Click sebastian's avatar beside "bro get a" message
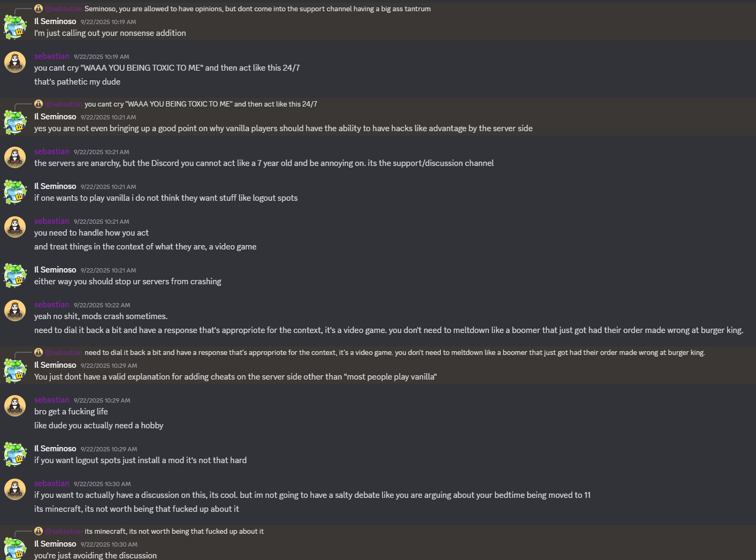 15,406
